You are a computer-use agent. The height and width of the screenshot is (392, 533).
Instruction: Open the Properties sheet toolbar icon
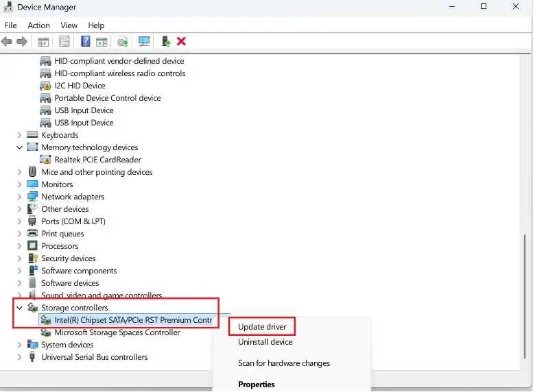point(64,41)
